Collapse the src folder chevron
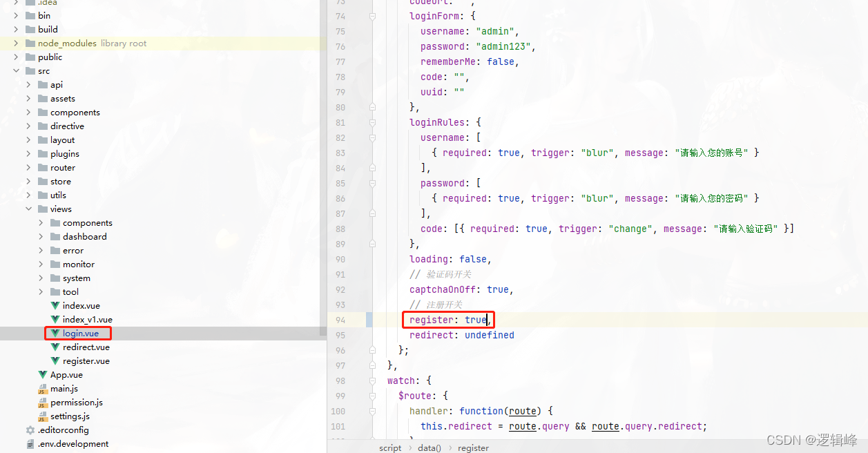The image size is (868, 453). [16, 70]
